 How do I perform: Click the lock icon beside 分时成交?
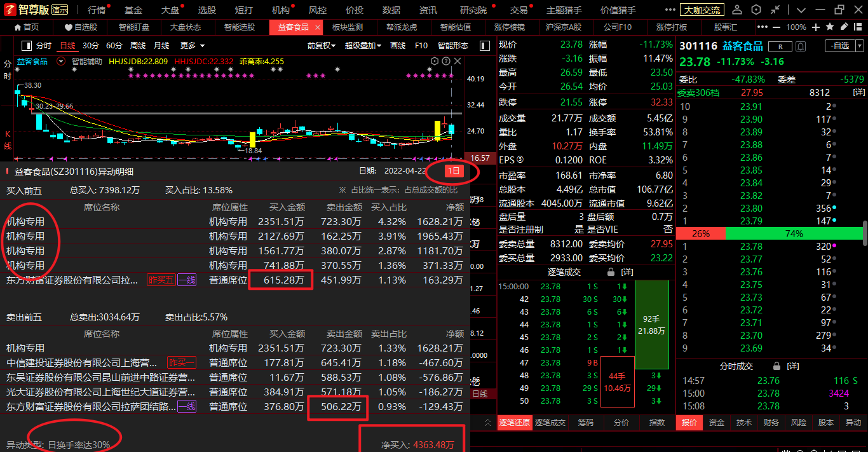click(x=776, y=366)
